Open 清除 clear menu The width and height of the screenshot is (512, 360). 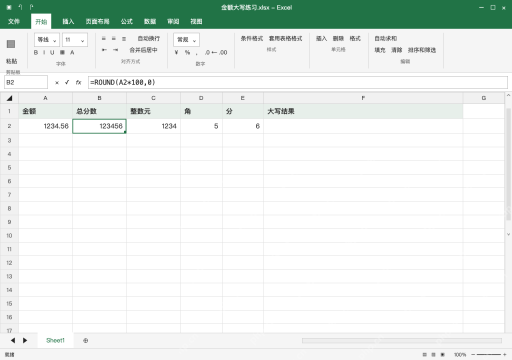click(x=397, y=50)
